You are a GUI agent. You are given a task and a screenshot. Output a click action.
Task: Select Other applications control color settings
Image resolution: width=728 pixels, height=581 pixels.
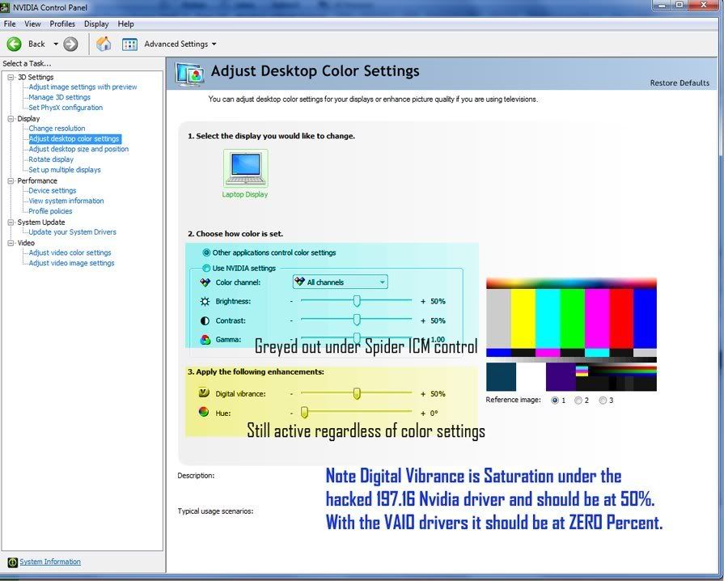coord(206,252)
